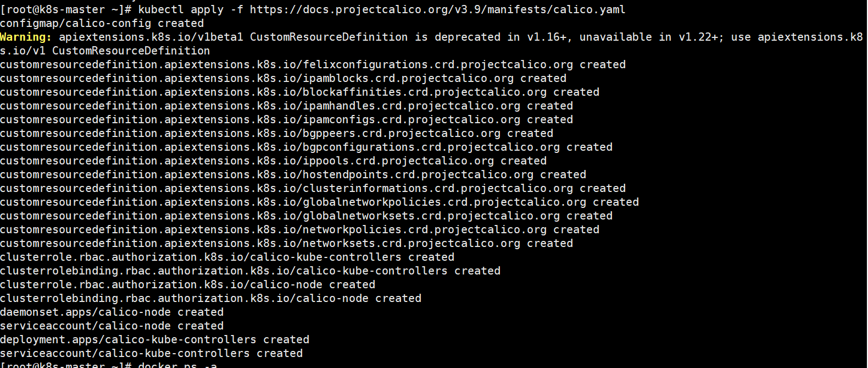
Task: Click the clusterinformations CRD output line
Action: [x=313, y=188]
